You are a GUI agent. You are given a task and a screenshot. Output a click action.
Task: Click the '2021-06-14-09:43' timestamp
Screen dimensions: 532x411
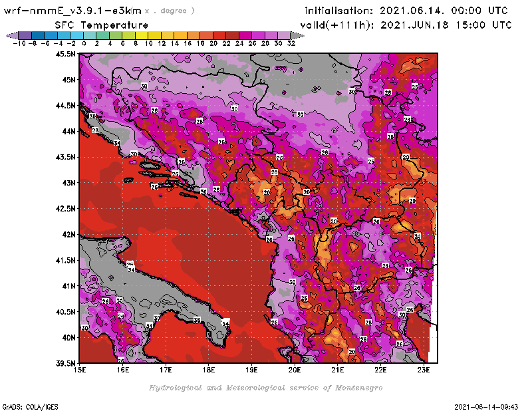486,407
